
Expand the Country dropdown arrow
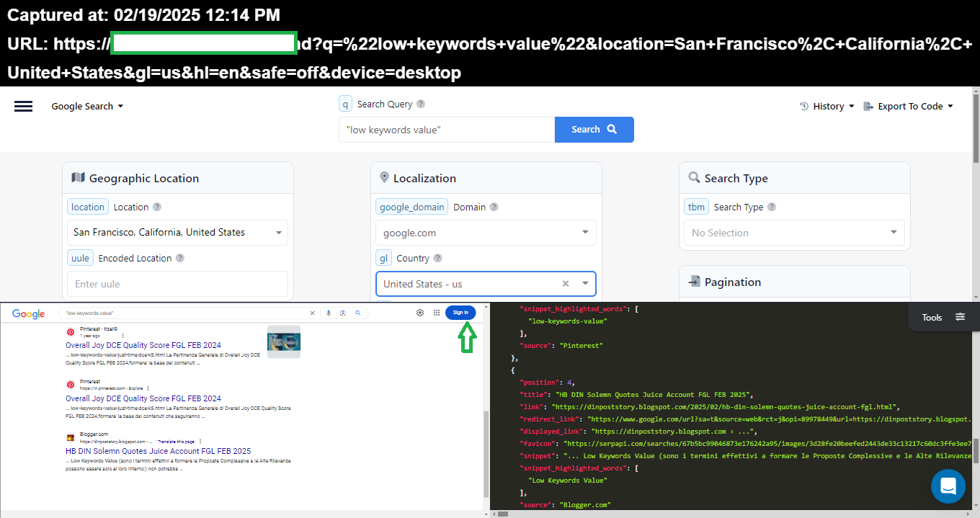[x=585, y=284]
